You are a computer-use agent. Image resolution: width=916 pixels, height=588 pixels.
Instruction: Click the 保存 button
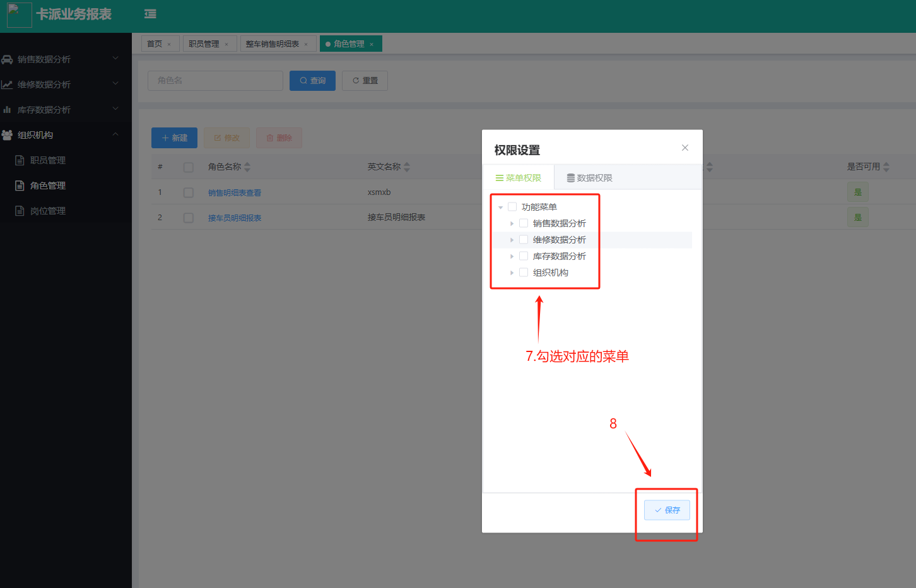coord(667,510)
